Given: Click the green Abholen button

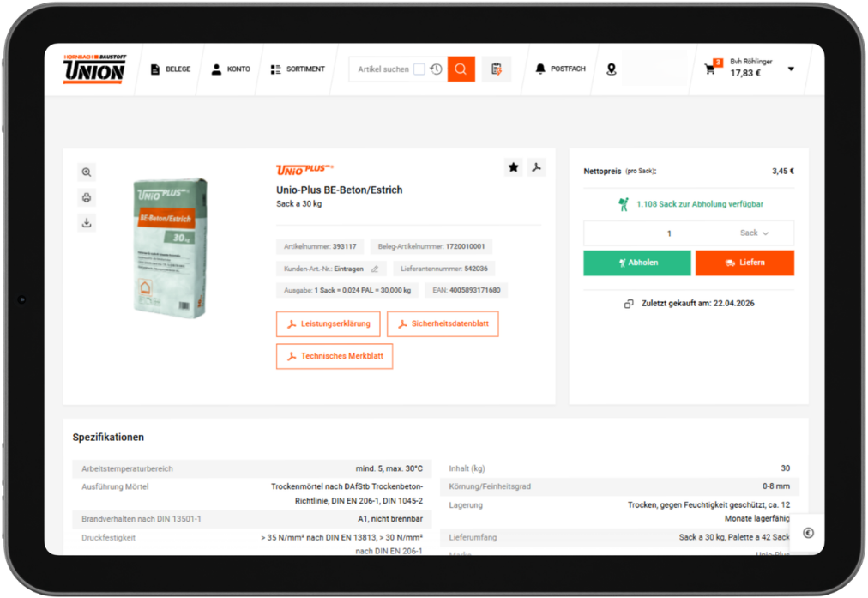Looking at the screenshot, I should [637, 263].
